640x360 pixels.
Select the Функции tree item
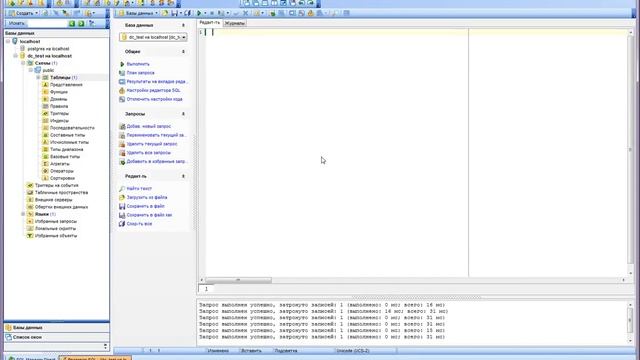point(59,92)
